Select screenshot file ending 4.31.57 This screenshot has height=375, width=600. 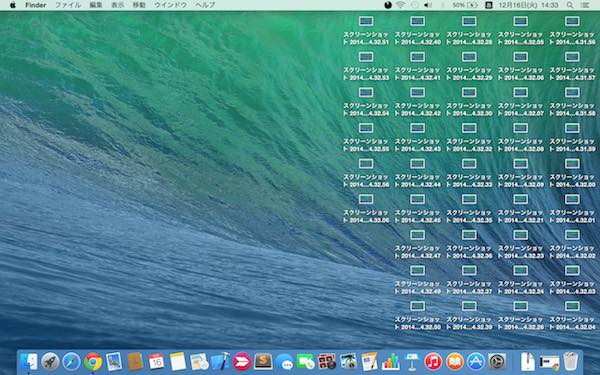point(572,66)
